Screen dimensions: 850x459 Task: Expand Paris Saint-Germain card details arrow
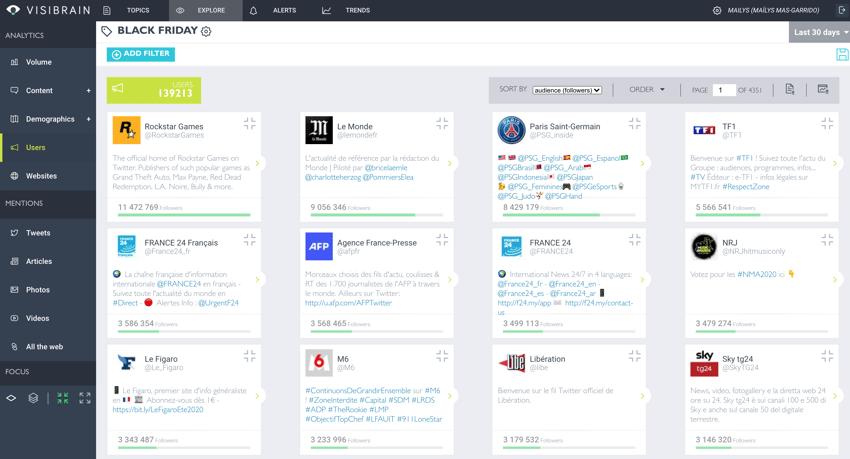pyautogui.click(x=642, y=163)
